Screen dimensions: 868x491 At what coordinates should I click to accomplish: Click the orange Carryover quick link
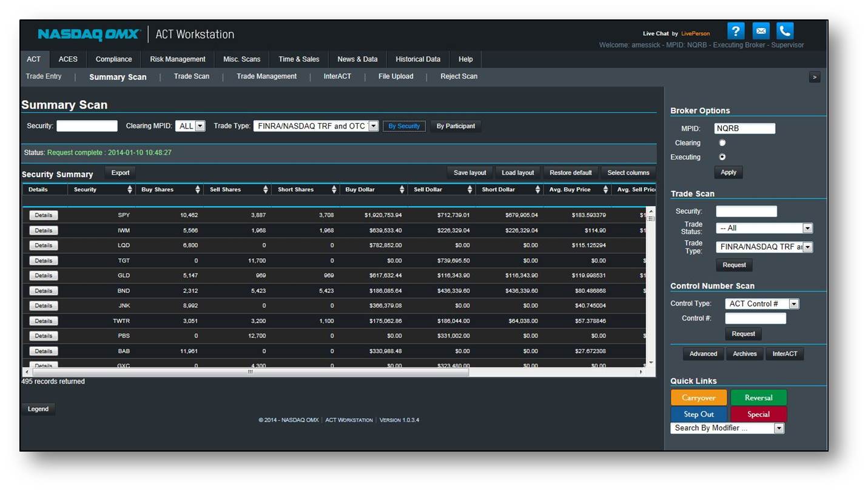698,398
